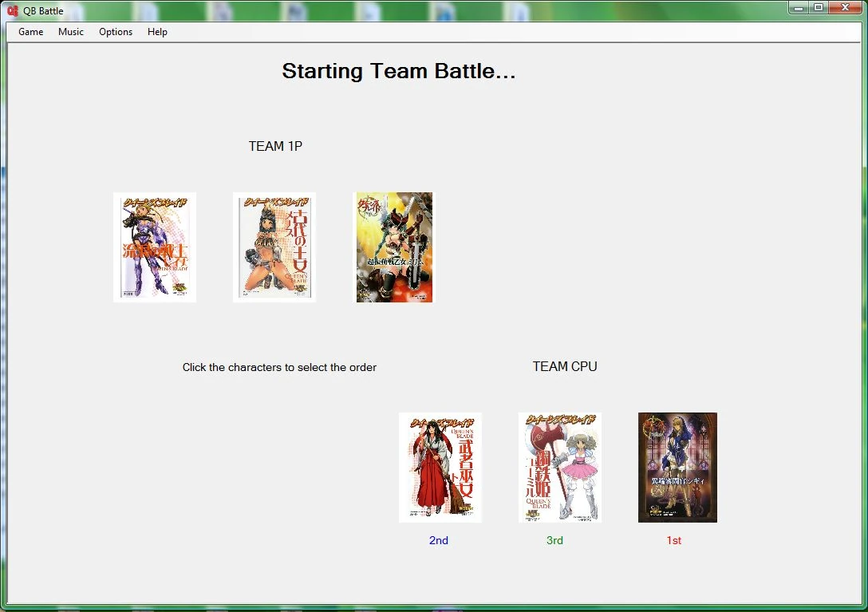Maximize the QB Battle window
This screenshot has height=612, width=868.
coord(819,8)
